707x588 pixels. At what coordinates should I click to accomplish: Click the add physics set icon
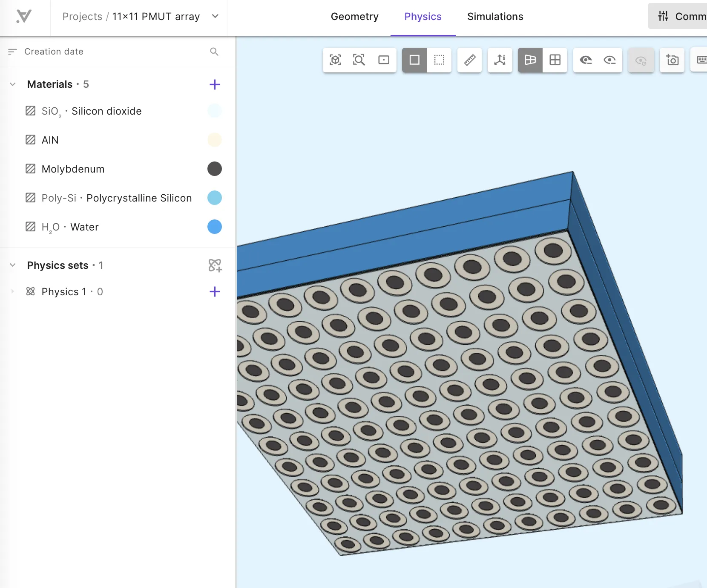(x=215, y=265)
